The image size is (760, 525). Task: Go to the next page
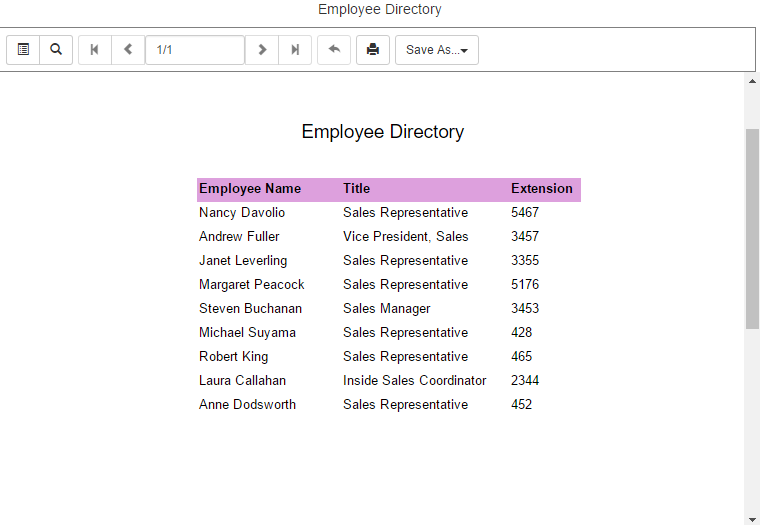262,49
